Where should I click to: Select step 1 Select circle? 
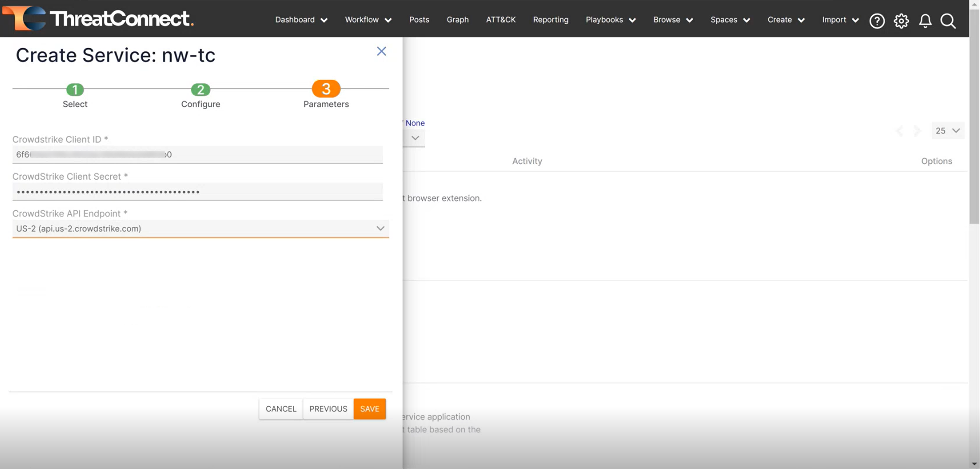tap(75, 90)
